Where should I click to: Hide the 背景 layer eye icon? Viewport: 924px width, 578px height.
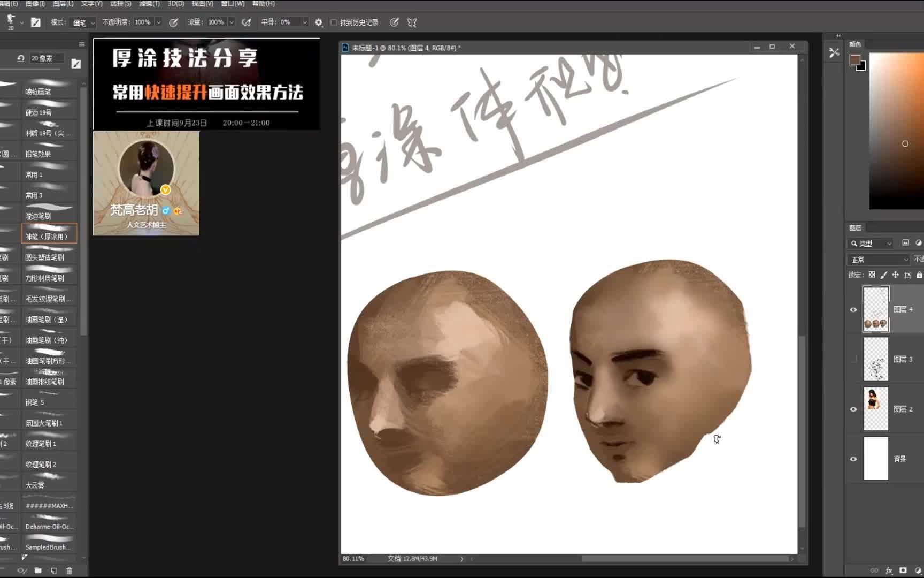[853, 459]
